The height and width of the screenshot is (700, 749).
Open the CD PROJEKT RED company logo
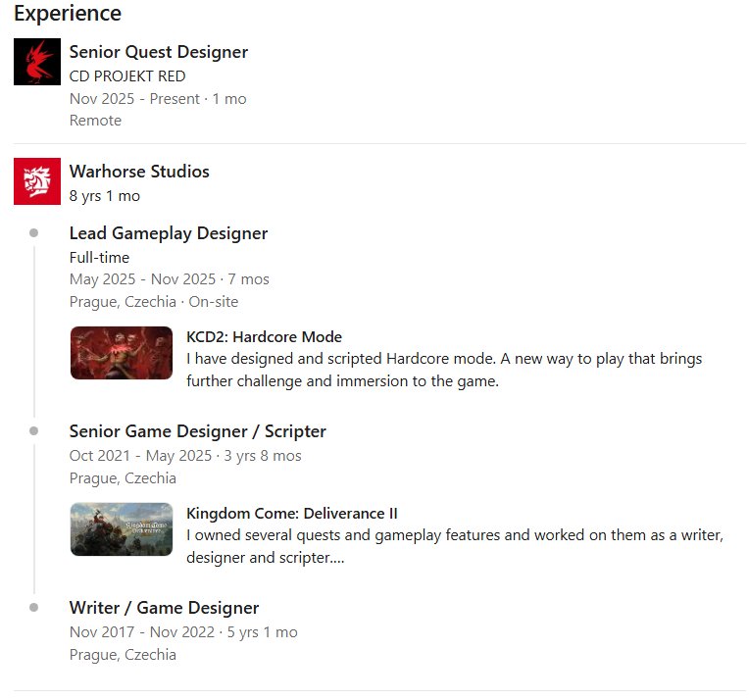tap(37, 62)
